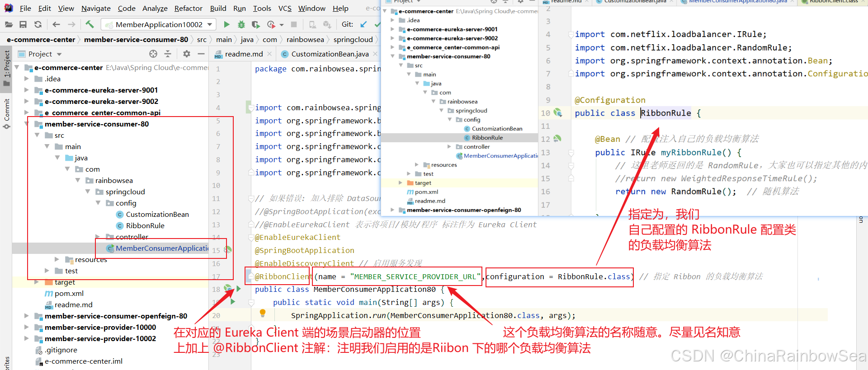The image size is (868, 370).
Task: Expand the member-service-provider-10000 module node
Action: pos(27,327)
